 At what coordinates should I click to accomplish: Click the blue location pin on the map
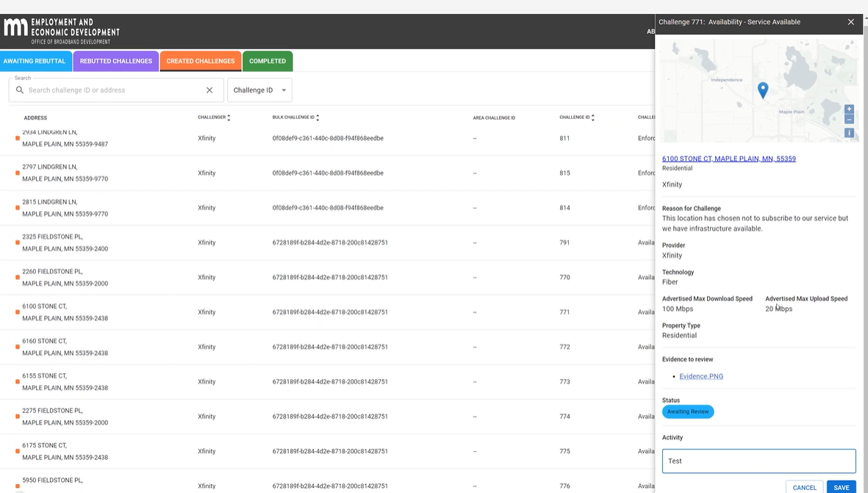(763, 90)
